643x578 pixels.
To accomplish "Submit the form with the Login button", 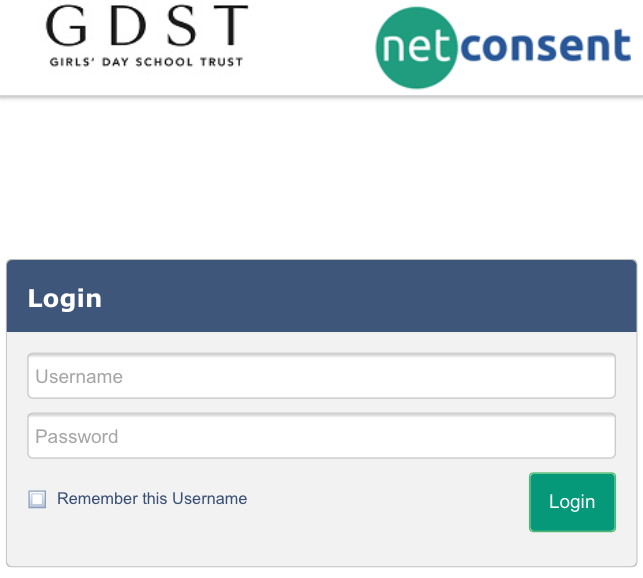I will [572, 502].
